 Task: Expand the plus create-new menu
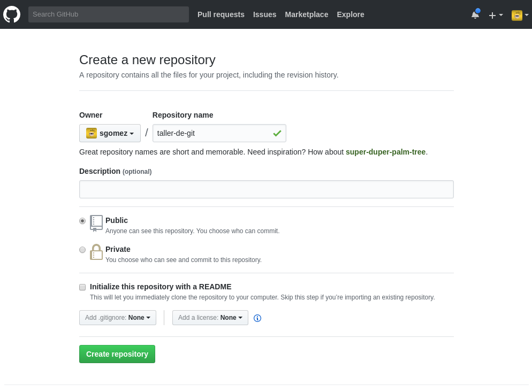(x=495, y=15)
